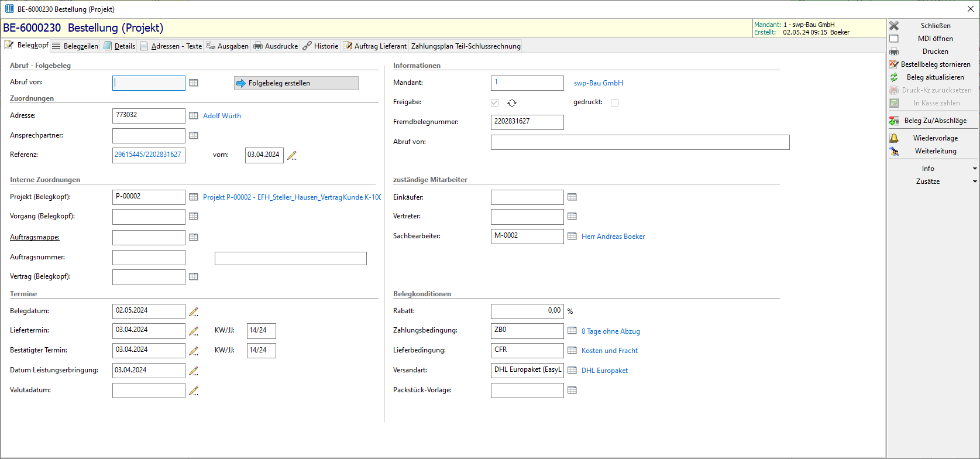
Task: Click Folgebeleg erstellen button
Action: (296, 83)
